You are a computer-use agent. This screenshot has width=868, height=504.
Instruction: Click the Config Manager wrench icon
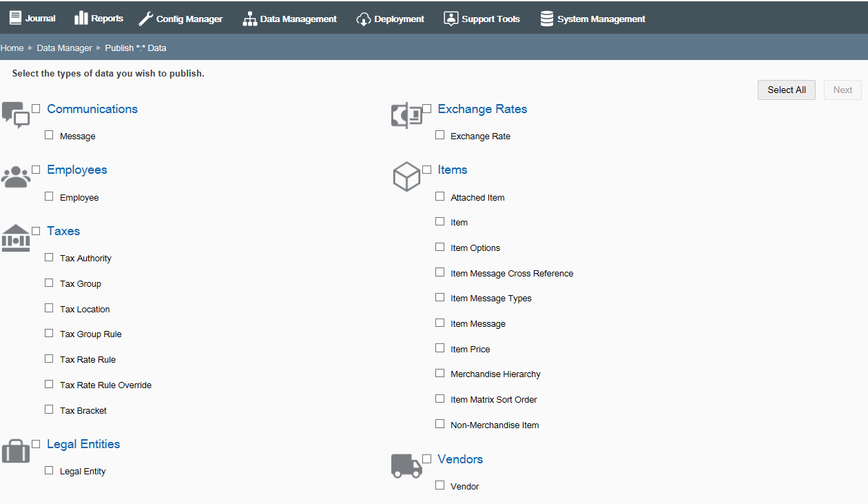pos(145,19)
